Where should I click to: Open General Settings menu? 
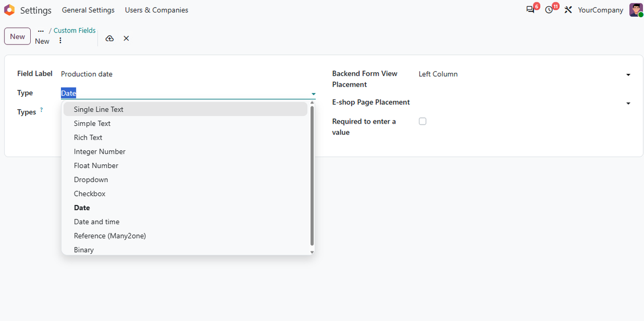click(x=88, y=10)
